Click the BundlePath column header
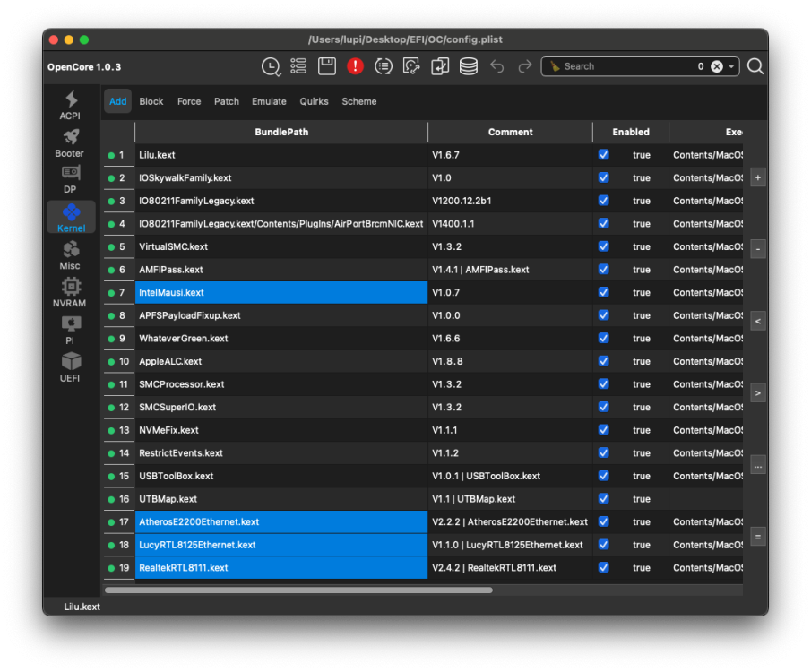 (281, 132)
